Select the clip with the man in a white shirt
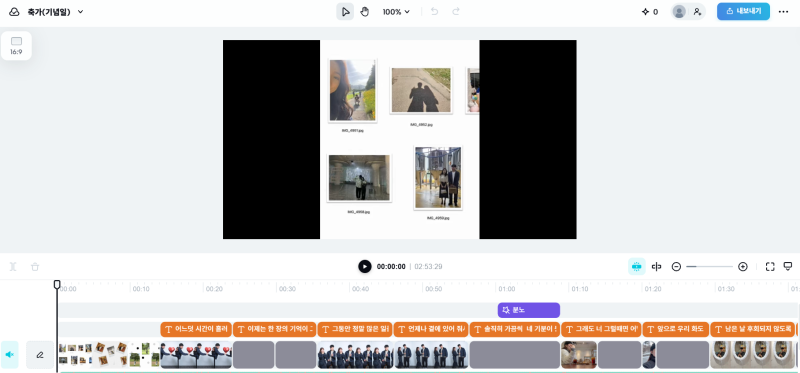 click(x=579, y=355)
